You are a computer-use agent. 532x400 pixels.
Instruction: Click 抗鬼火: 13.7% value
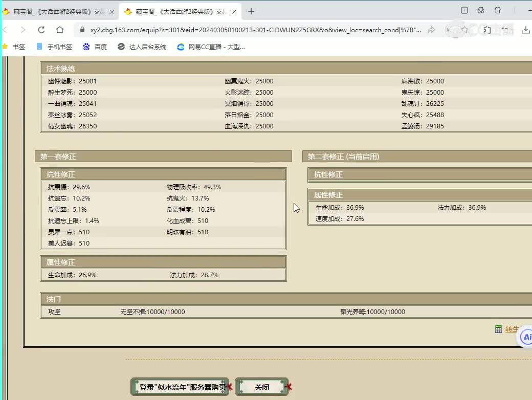[188, 198]
